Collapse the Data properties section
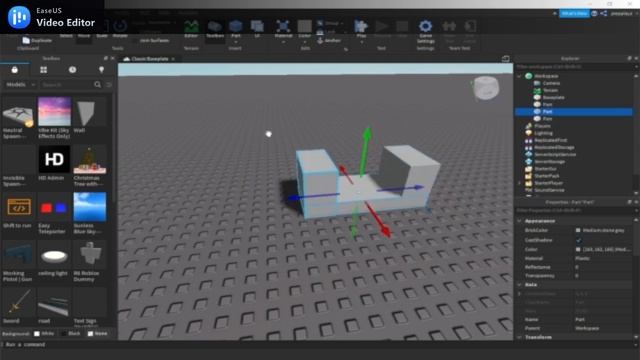 click(520, 284)
